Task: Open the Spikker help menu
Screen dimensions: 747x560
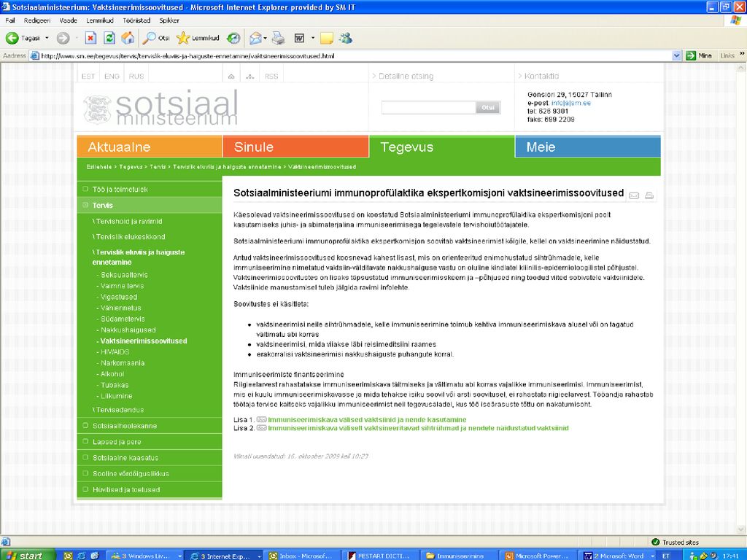Action: click(169, 20)
